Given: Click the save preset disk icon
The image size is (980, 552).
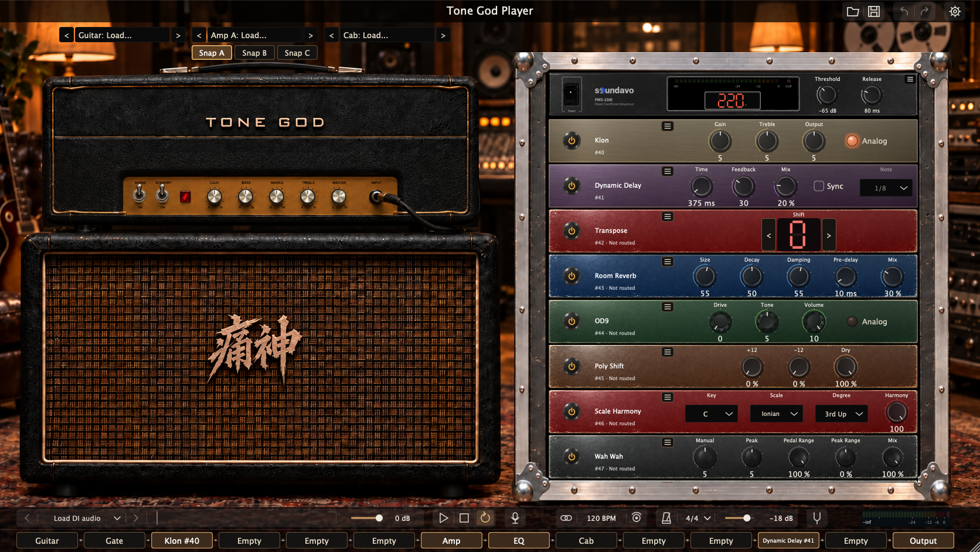Looking at the screenshot, I should pos(874,11).
